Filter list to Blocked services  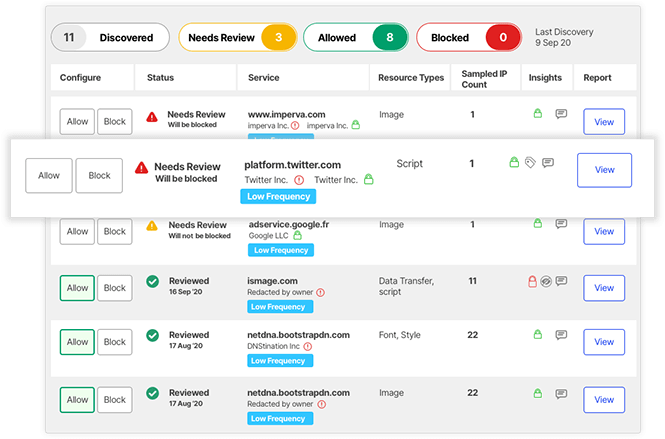tap(469, 37)
